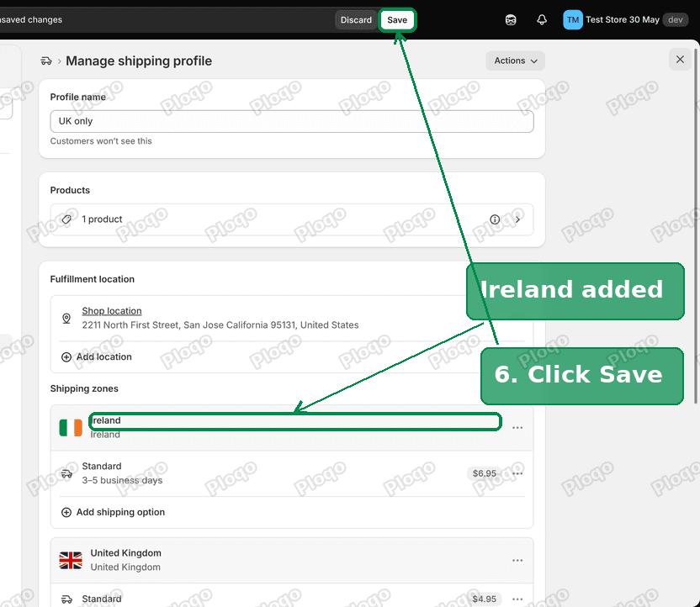Click the product tag icon
Screen dimensions: 700x607
[x=66, y=219]
